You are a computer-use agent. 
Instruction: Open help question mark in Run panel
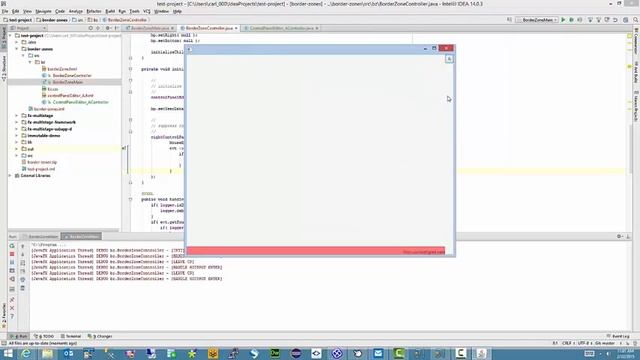tap(12, 316)
